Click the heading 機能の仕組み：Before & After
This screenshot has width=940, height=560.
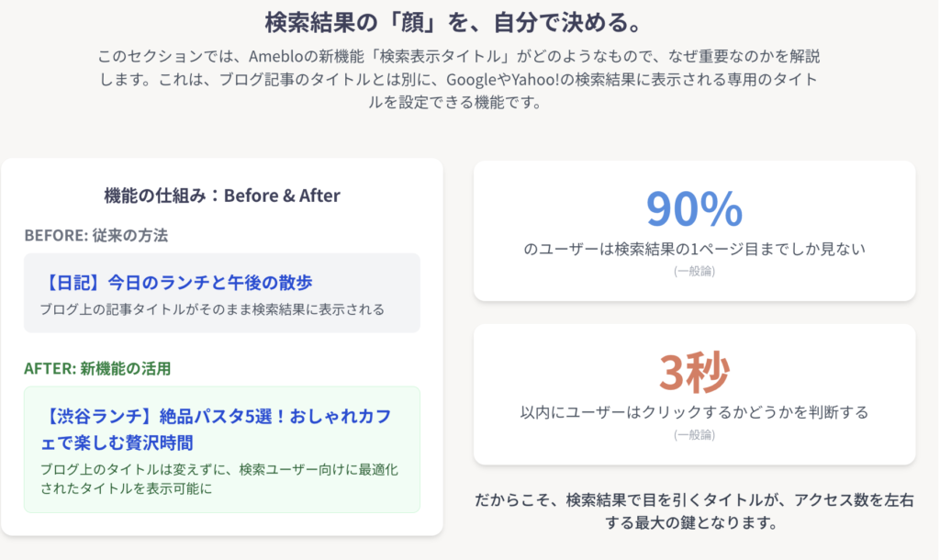tap(222, 196)
